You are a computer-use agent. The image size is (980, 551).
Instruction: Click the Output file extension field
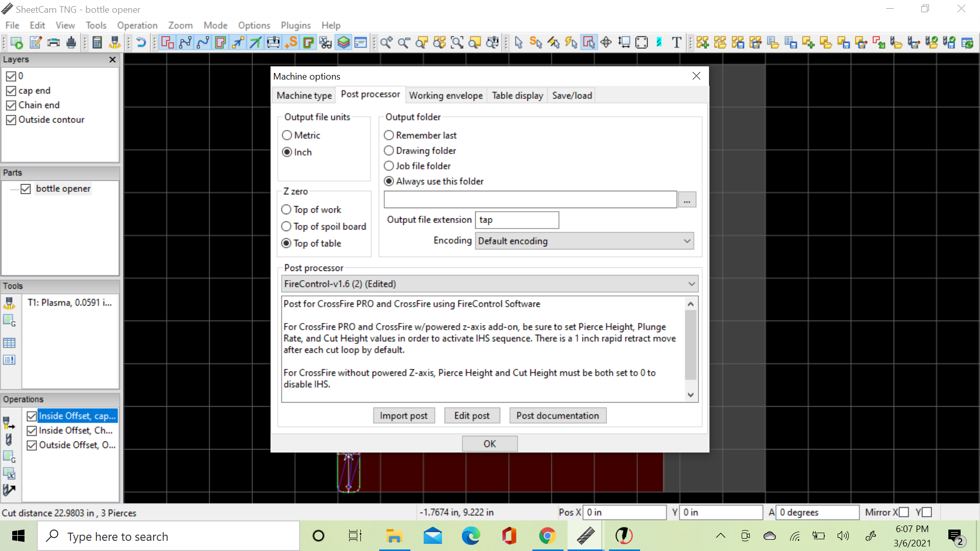(517, 220)
